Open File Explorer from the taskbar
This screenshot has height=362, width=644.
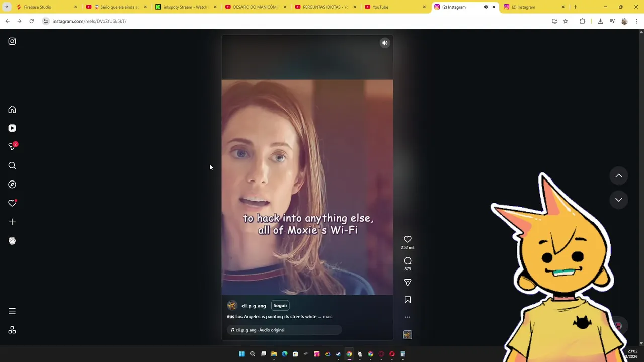point(274,354)
